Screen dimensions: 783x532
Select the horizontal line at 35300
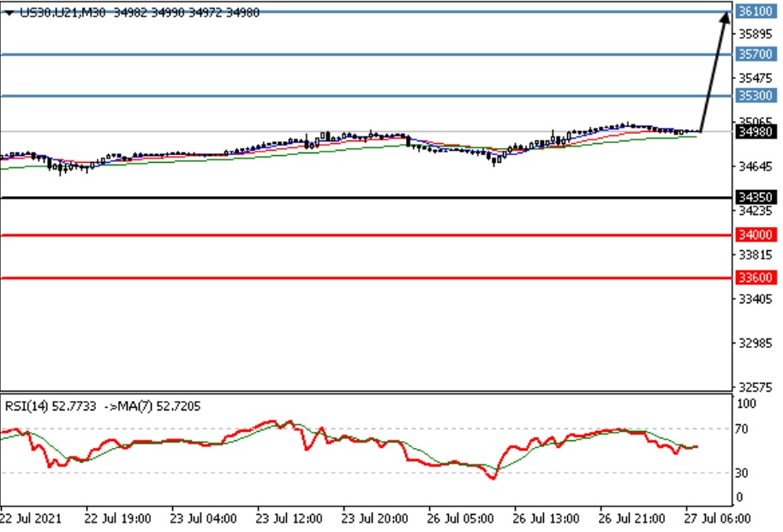[366, 95]
